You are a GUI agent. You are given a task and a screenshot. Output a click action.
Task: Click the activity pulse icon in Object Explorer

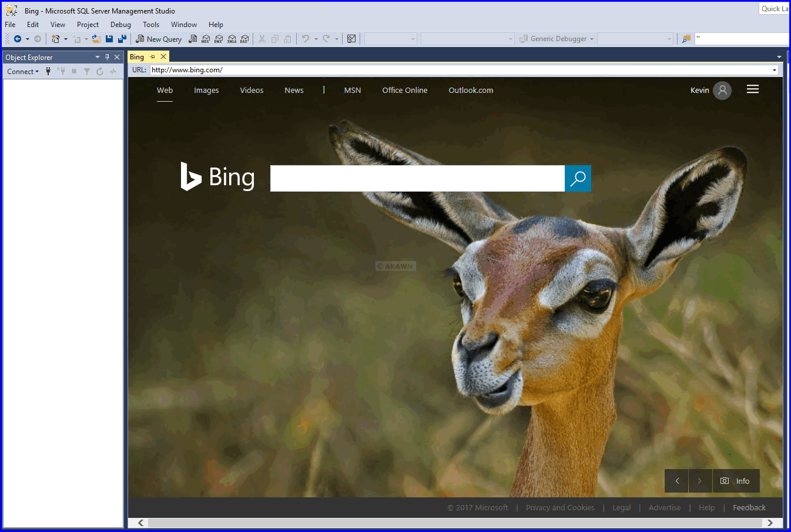tap(113, 71)
